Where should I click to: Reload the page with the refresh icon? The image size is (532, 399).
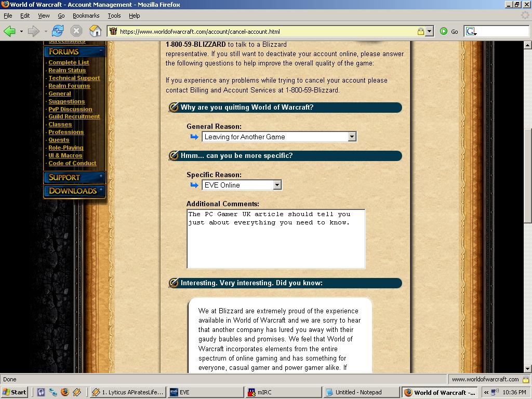[x=58, y=31]
